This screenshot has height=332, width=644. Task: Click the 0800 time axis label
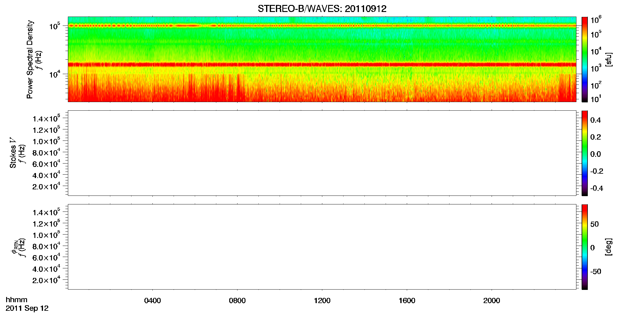coord(237,301)
